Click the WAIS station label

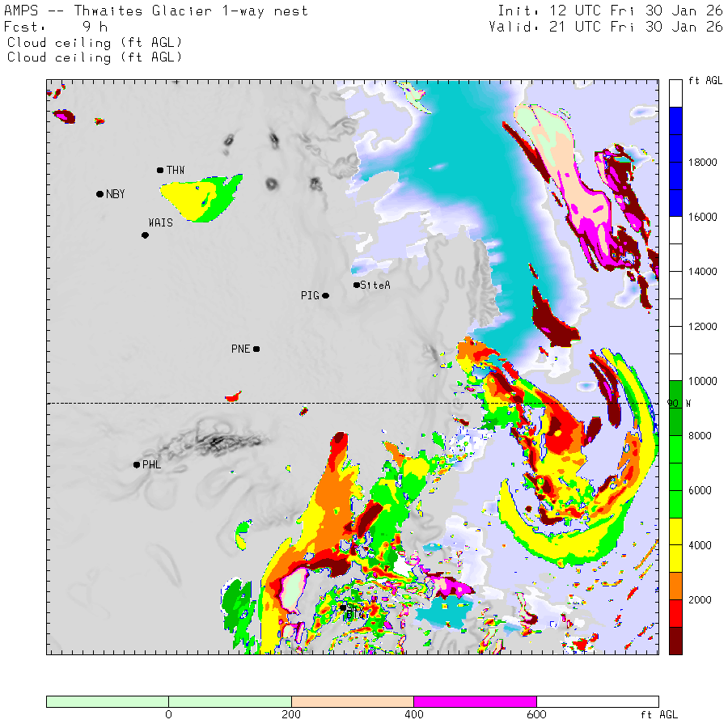coord(161,223)
